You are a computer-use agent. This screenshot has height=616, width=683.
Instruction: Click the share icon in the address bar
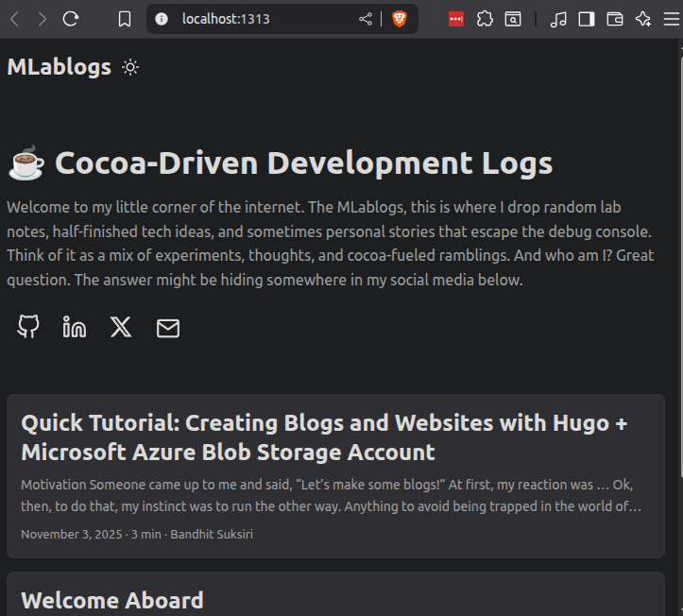[x=366, y=19]
